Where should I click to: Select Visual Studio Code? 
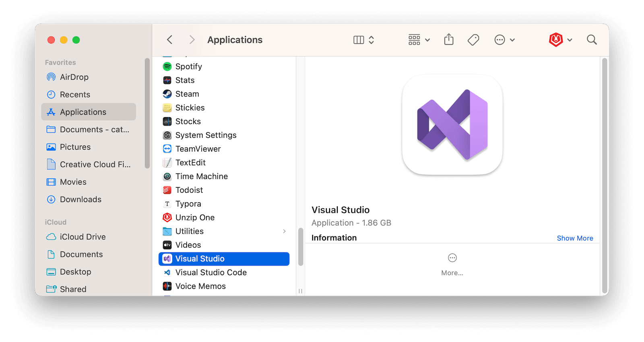coord(224,272)
